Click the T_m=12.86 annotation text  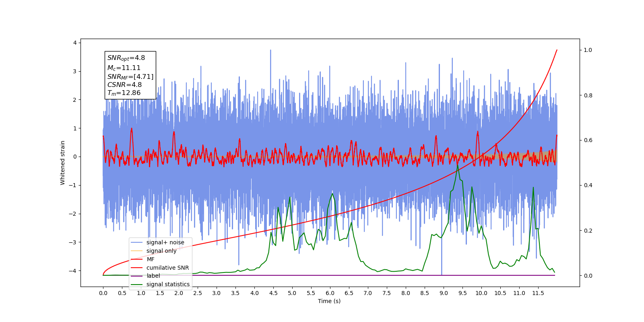[124, 93]
